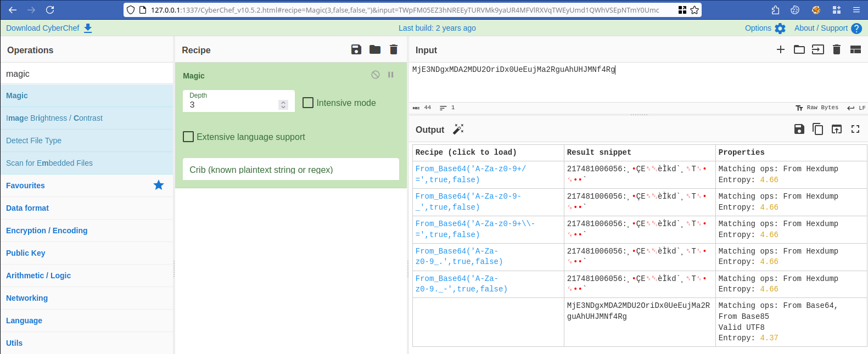
Task: Open the Magic wand output suggestion
Action: pyautogui.click(x=458, y=129)
